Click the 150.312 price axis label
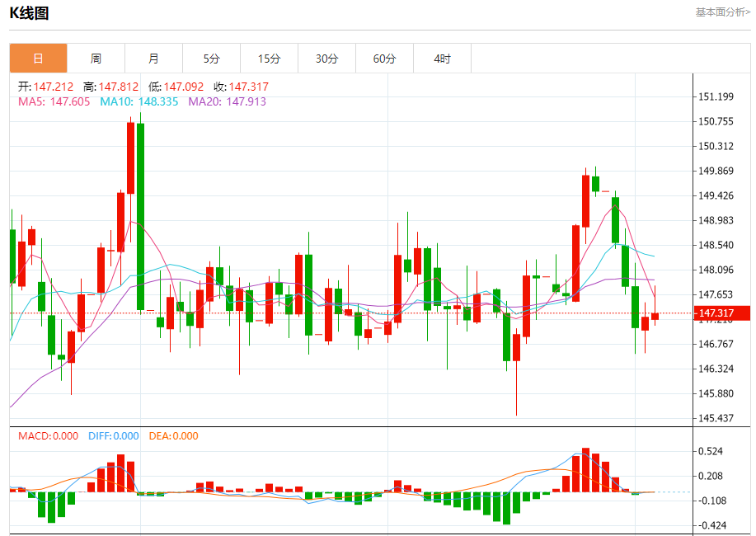This screenshot has width=756, height=536. click(x=716, y=146)
